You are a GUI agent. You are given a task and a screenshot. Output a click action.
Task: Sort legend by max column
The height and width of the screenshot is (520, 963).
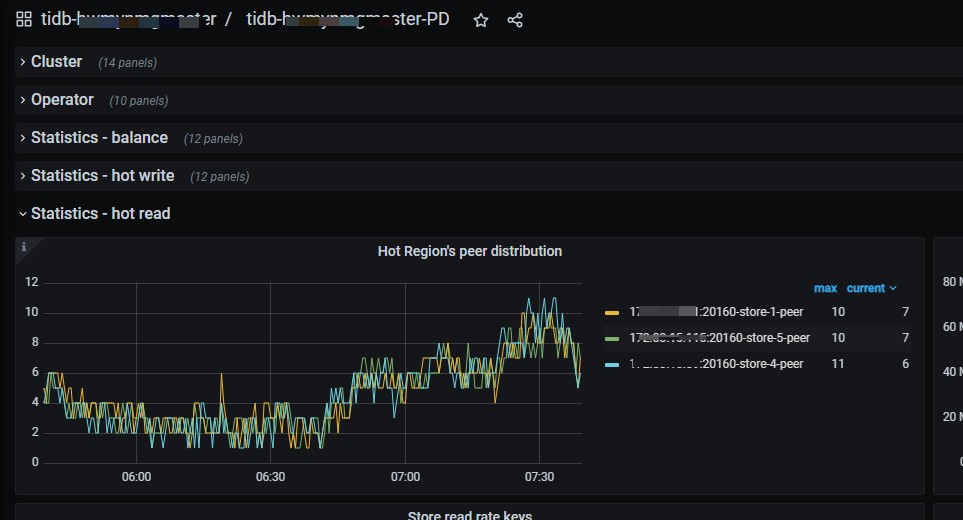click(x=825, y=288)
